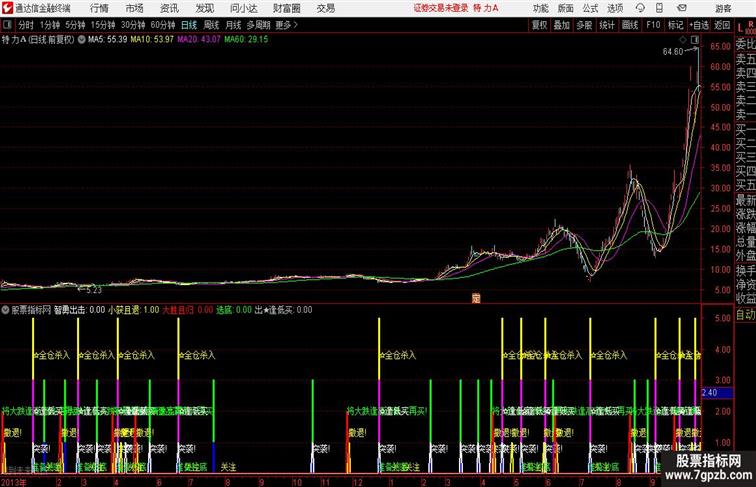
Task: Click the 叠加 overlay button
Action: [562, 25]
